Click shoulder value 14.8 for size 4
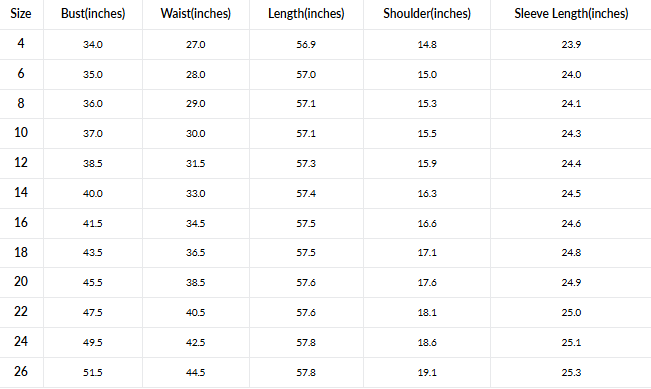This screenshot has width=651, height=389. 427,44
